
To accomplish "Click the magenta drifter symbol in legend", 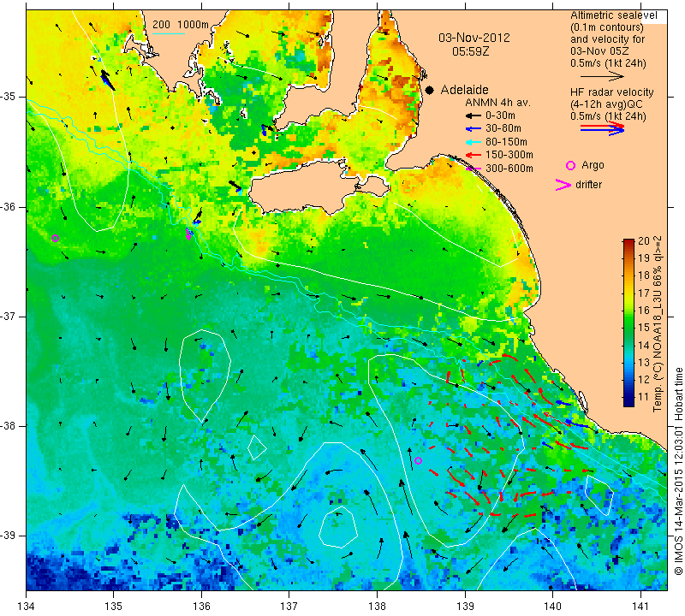I will tap(563, 185).
